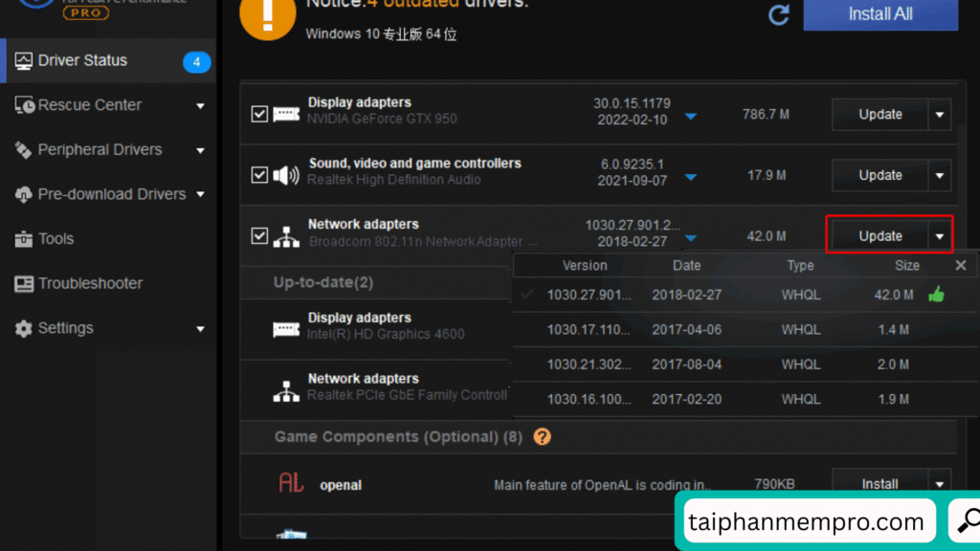Click the Game Components help question icon
This screenshot has height=551, width=980.
[x=542, y=437]
